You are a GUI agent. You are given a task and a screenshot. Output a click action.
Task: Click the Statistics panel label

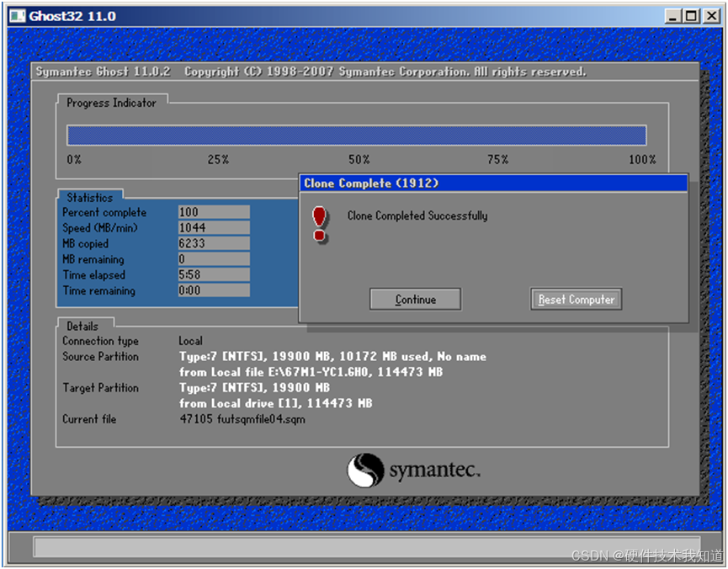(x=89, y=198)
